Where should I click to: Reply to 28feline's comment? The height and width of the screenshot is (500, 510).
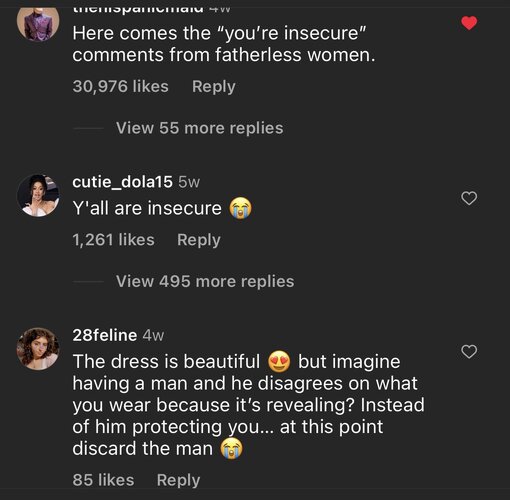[179, 480]
